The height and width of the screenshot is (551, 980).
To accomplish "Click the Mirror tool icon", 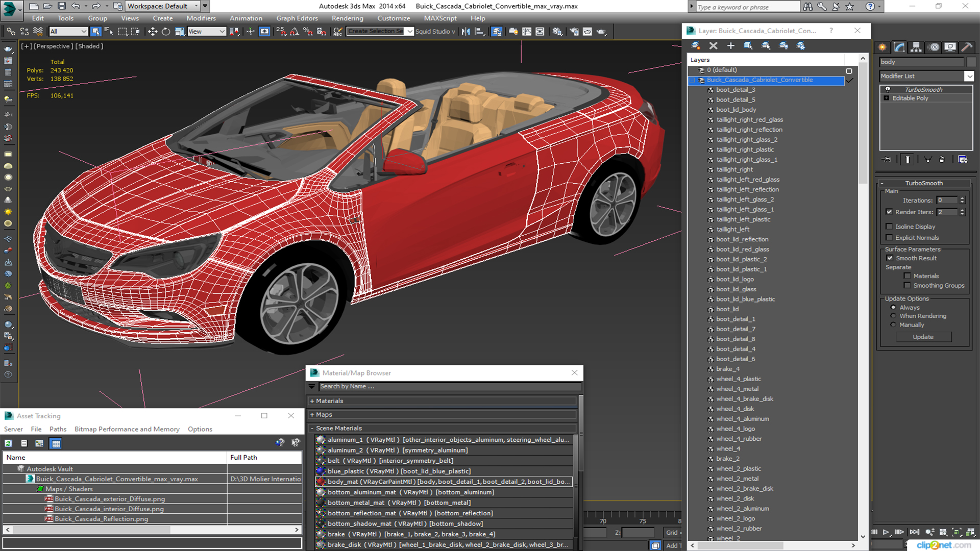I will click(466, 32).
